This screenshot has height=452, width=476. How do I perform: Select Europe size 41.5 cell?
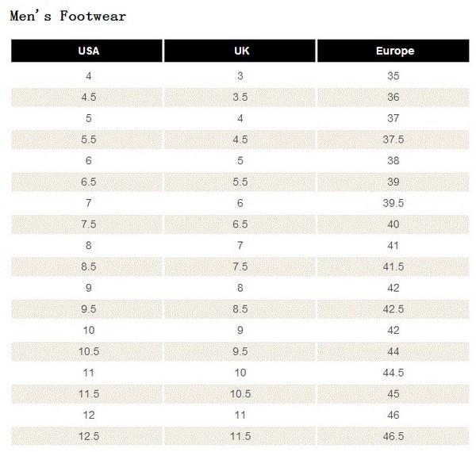click(x=393, y=267)
